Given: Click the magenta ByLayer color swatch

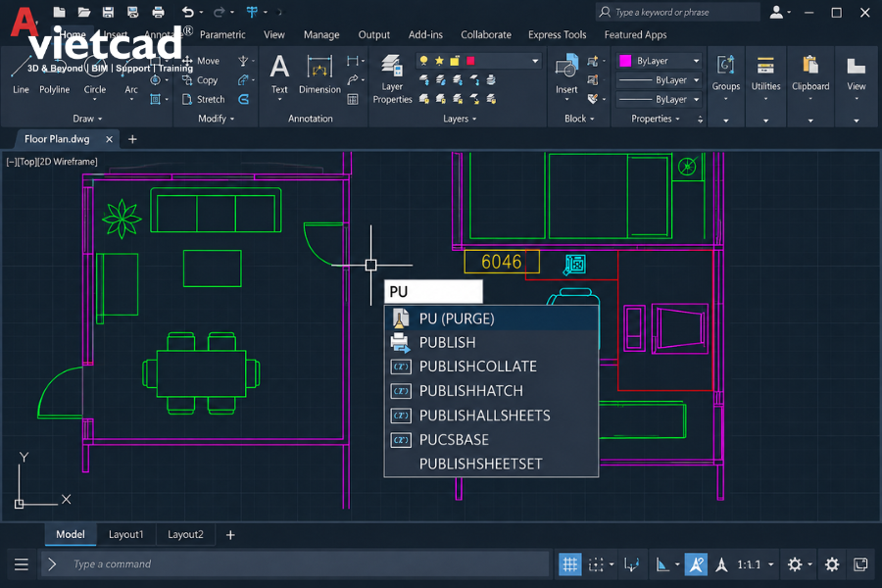Looking at the screenshot, I should pyautogui.click(x=625, y=61).
